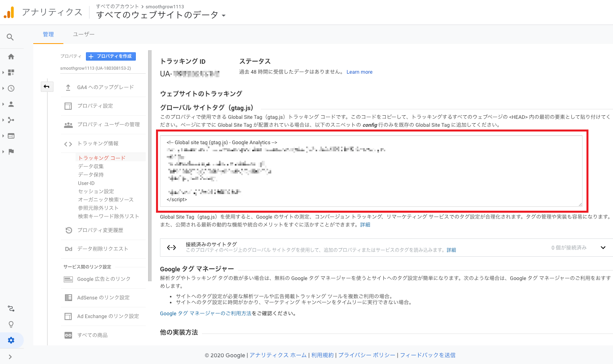Click the property settings layout icon

pos(68,106)
